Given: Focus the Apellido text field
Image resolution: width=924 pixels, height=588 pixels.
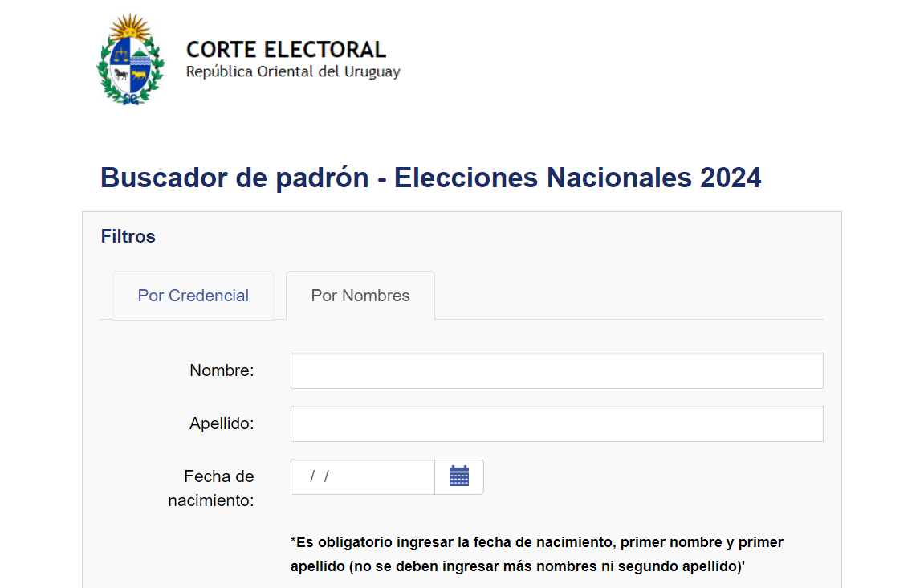Looking at the screenshot, I should pyautogui.click(x=557, y=423).
